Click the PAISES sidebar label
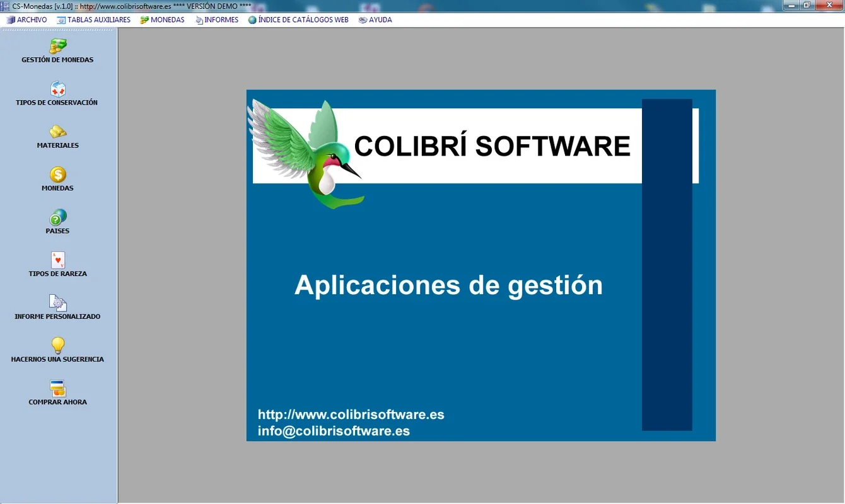The height and width of the screenshot is (504, 845). [x=57, y=231]
